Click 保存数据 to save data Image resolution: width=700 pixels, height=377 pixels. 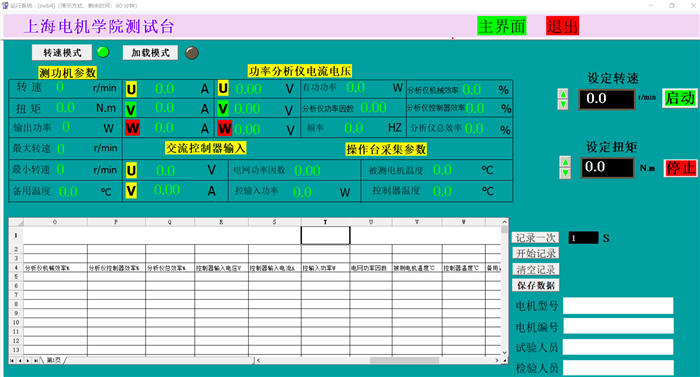536,285
